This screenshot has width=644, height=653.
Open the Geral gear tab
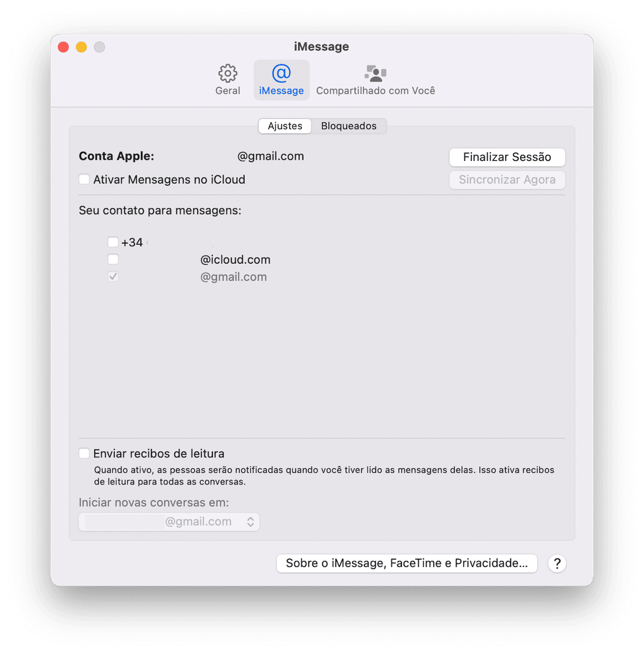pos(228,80)
